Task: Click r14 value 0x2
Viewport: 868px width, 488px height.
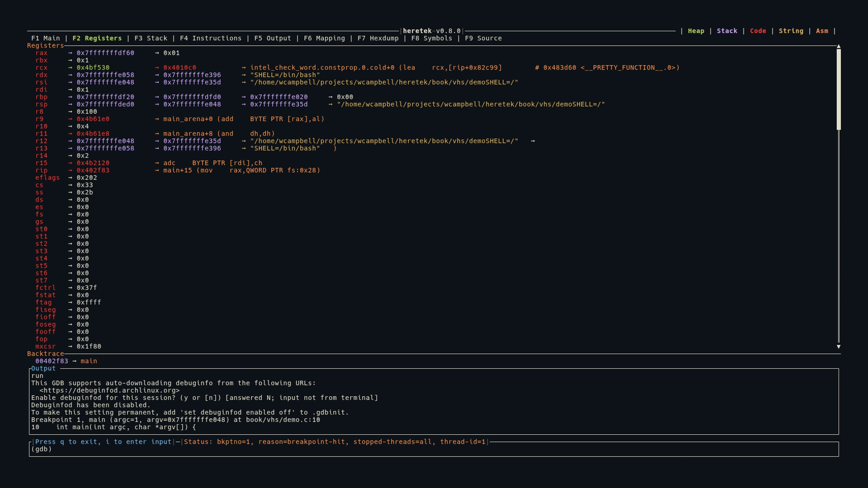Action: pyautogui.click(x=83, y=156)
